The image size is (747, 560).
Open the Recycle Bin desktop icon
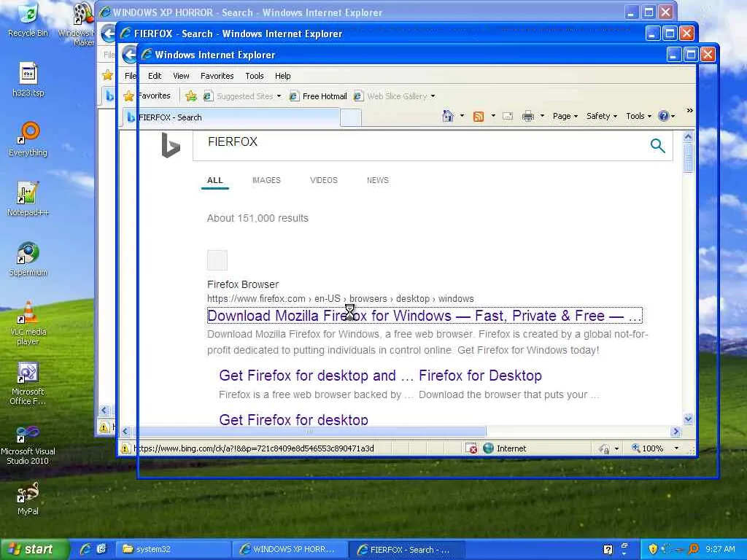pyautogui.click(x=28, y=20)
